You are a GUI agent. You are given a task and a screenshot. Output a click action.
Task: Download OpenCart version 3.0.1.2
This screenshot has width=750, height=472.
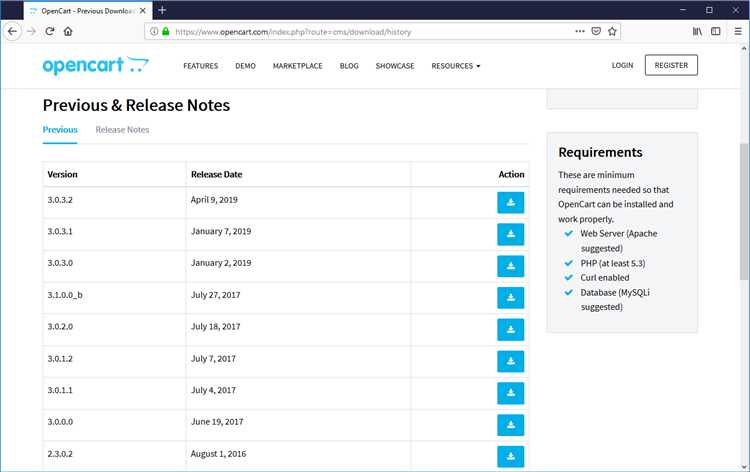pyautogui.click(x=510, y=361)
